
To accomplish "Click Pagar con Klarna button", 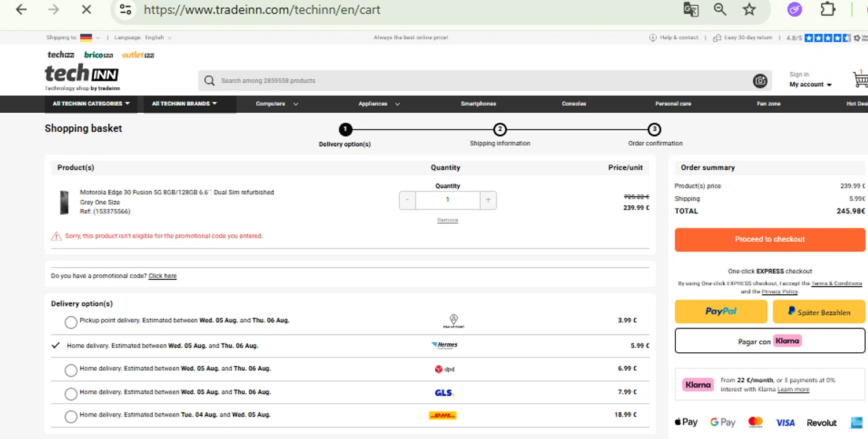I will coord(770,341).
